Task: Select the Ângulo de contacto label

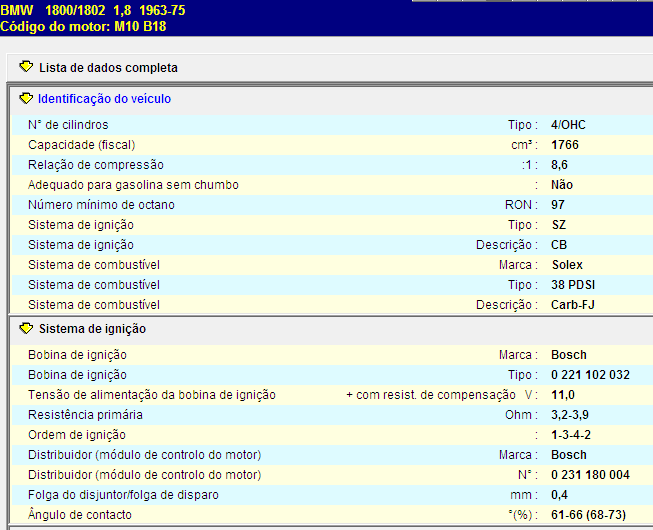Action: (x=80, y=514)
